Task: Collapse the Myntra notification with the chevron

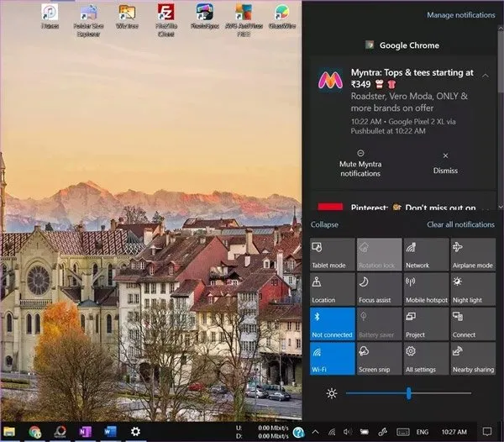Action: pyautogui.click(x=486, y=76)
